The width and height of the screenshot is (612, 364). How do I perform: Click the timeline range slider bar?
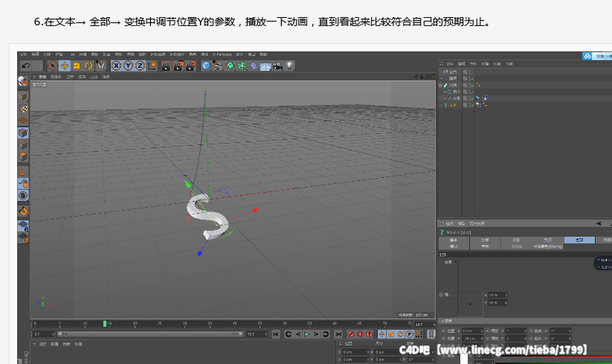click(x=150, y=334)
